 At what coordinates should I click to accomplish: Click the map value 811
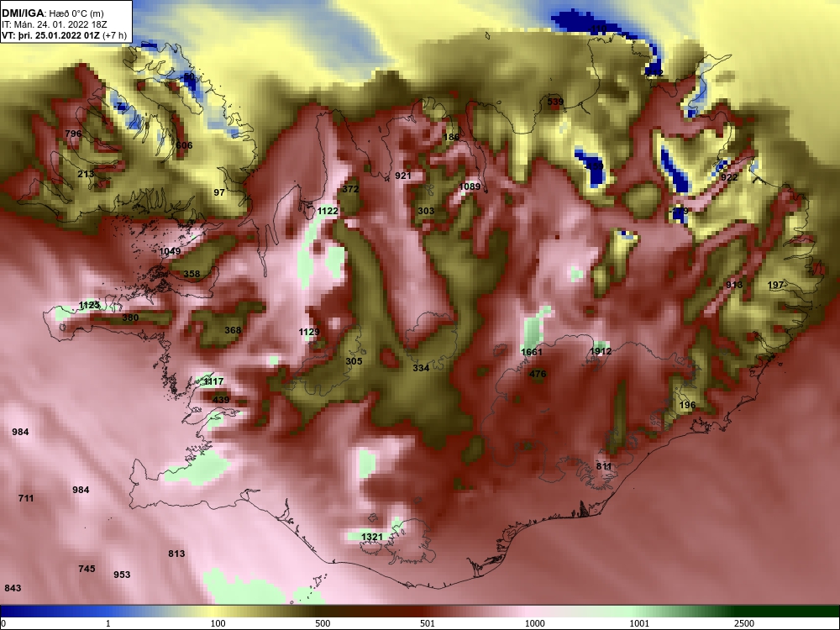click(x=604, y=466)
